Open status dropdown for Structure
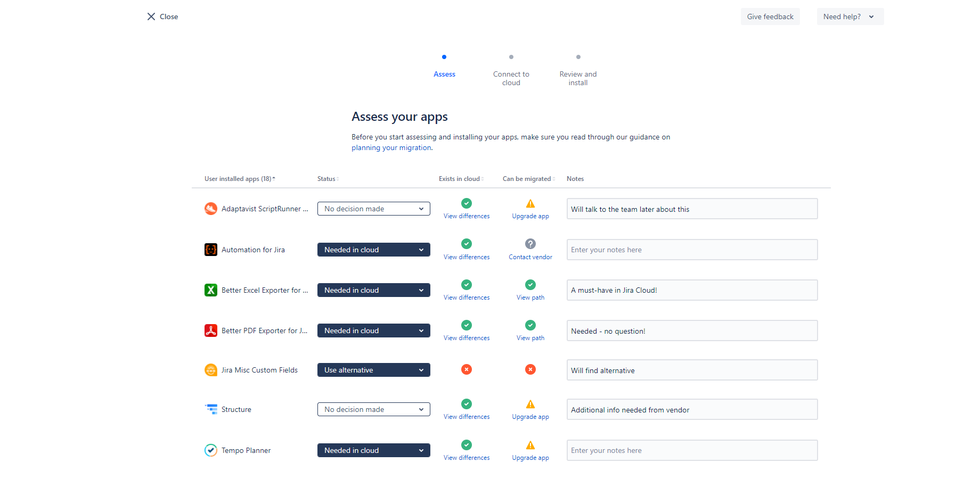 (x=374, y=409)
